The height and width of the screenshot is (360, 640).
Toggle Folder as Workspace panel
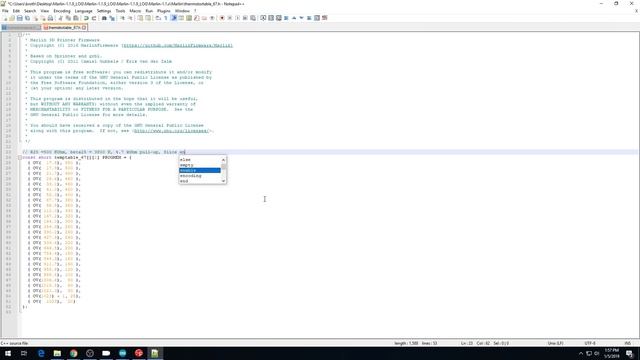(204, 18)
